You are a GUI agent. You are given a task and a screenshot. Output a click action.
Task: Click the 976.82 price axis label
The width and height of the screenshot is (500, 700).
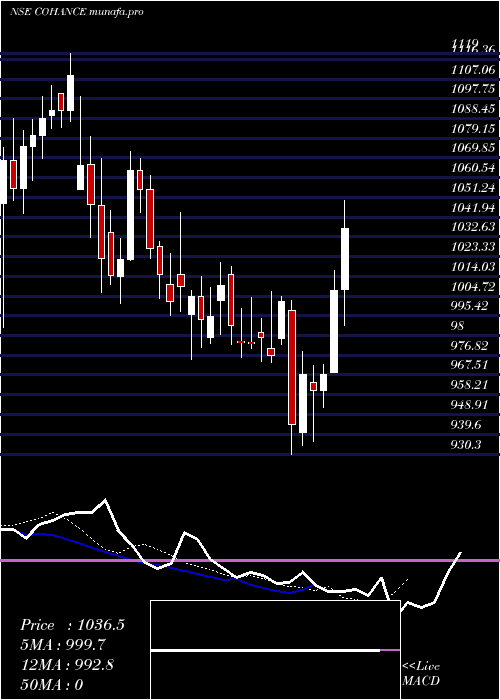[x=470, y=345]
